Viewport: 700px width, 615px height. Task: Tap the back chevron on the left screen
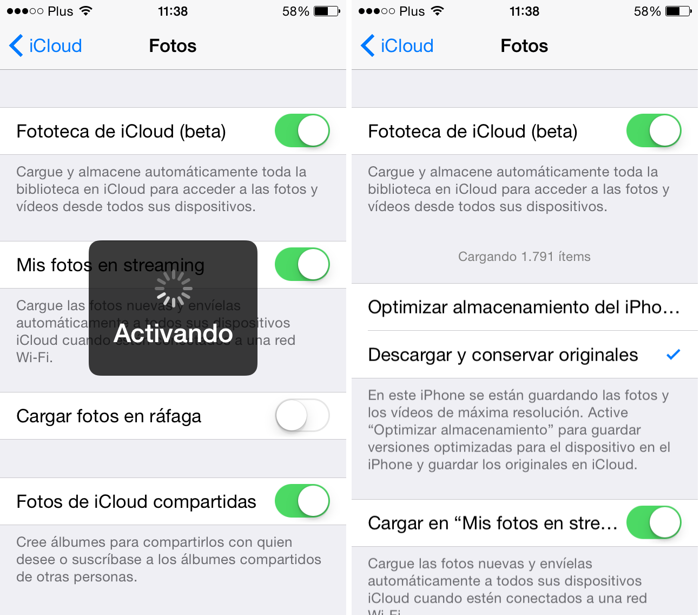tap(16, 45)
